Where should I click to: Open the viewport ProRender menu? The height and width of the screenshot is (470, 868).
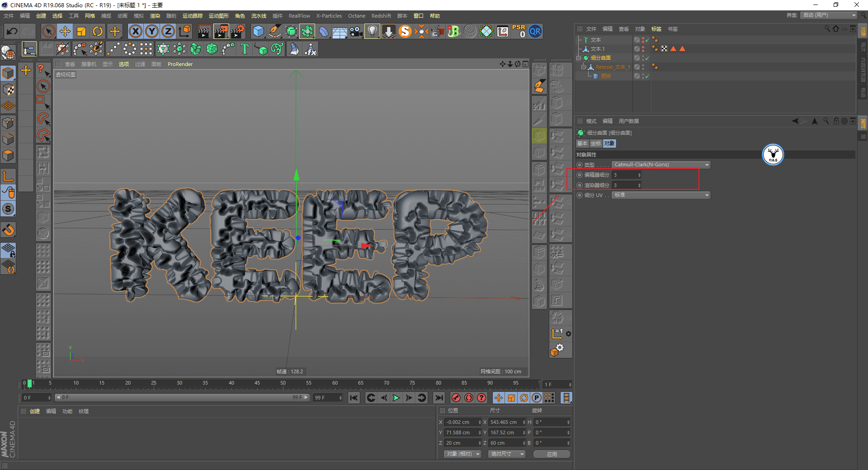[180, 64]
